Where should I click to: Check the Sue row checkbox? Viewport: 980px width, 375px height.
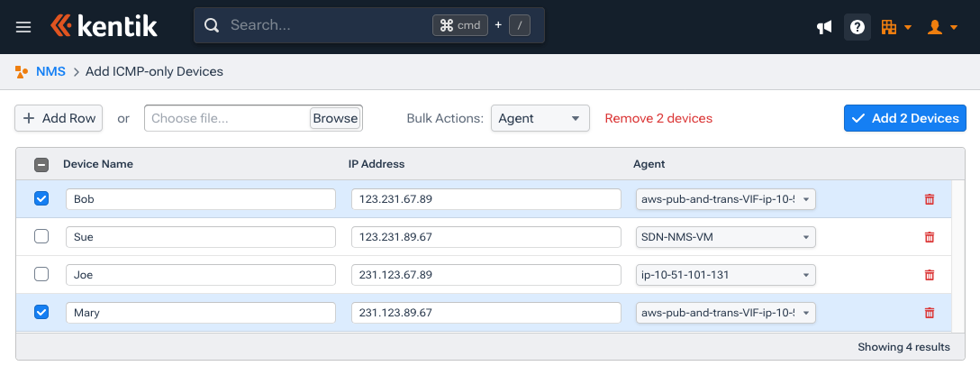click(41, 236)
